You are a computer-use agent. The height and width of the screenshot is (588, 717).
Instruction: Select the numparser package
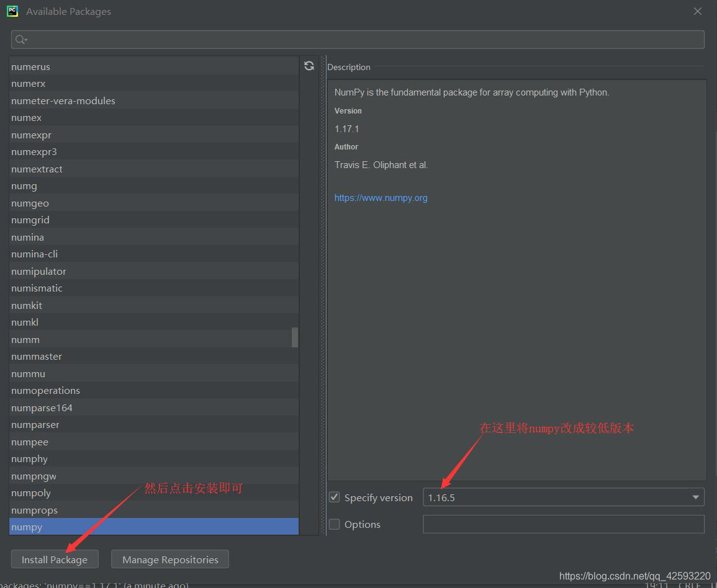(x=154, y=425)
